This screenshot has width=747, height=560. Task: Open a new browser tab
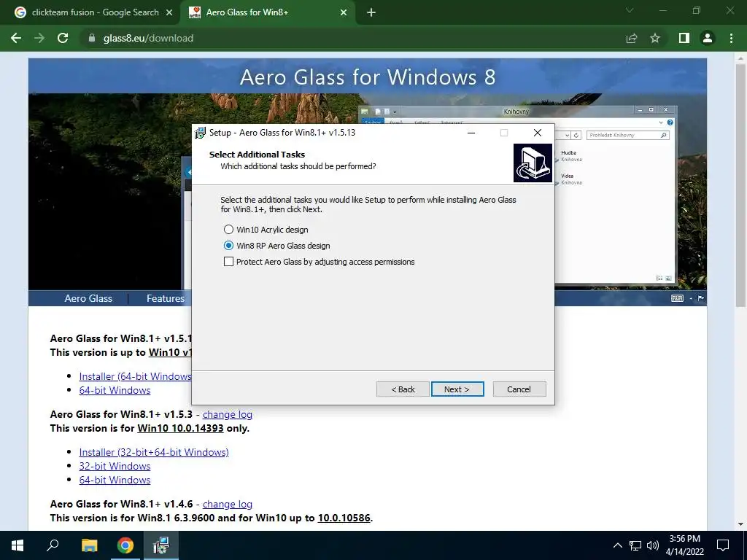click(371, 12)
